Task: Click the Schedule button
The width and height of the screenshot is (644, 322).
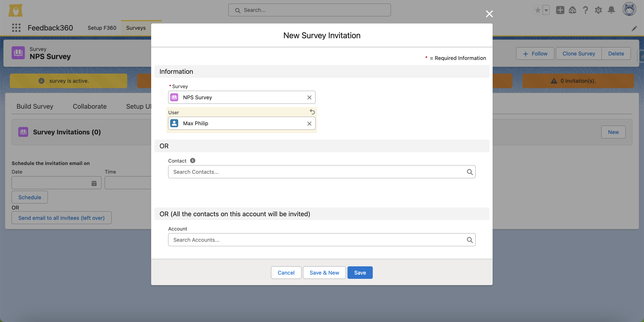Action: 30,197
